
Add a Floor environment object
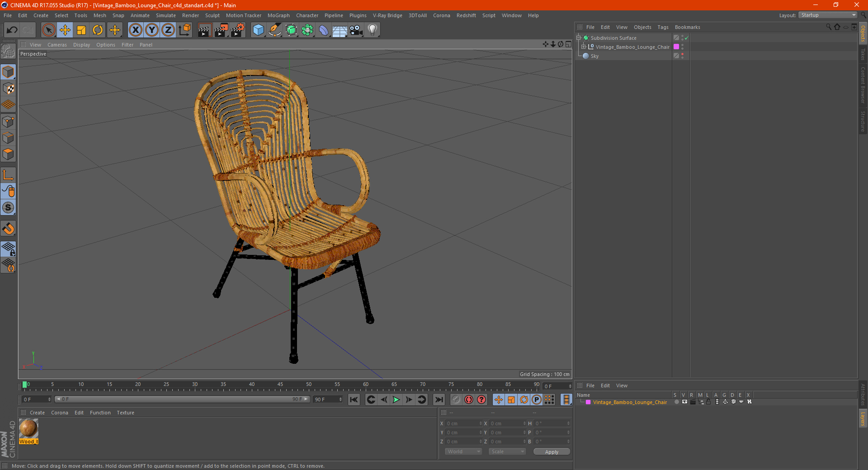click(340, 30)
